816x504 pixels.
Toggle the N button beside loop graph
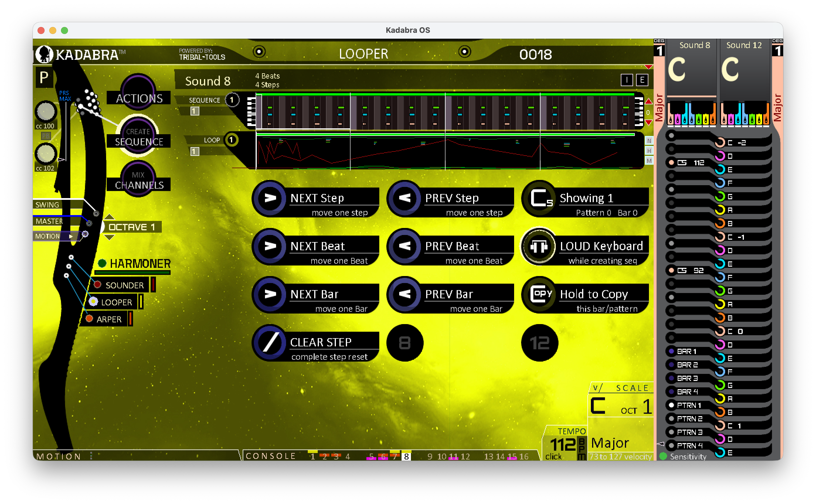pyautogui.click(x=649, y=141)
